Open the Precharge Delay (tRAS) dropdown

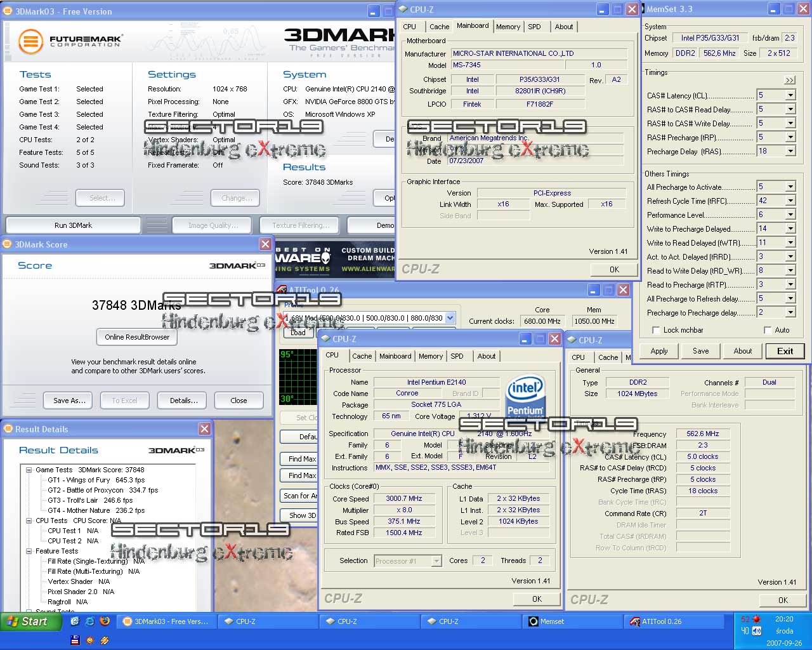[790, 151]
